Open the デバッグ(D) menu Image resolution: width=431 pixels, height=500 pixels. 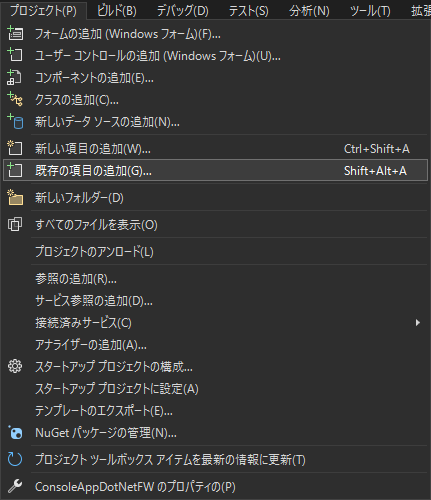[x=183, y=11]
